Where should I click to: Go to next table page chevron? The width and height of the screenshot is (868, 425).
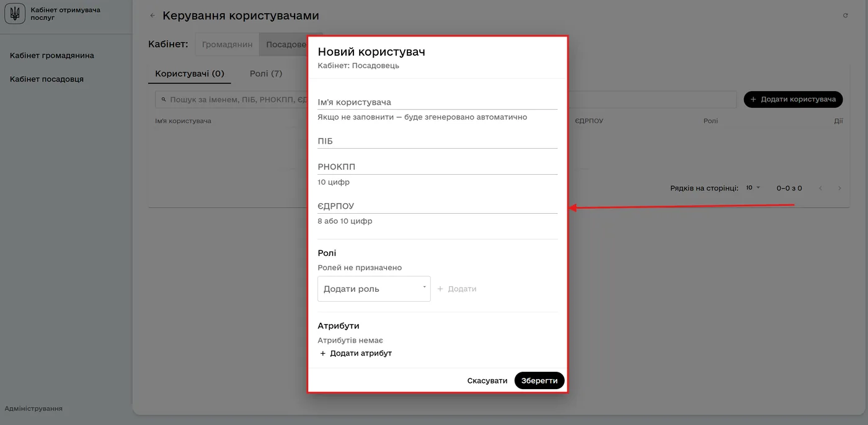click(x=840, y=188)
